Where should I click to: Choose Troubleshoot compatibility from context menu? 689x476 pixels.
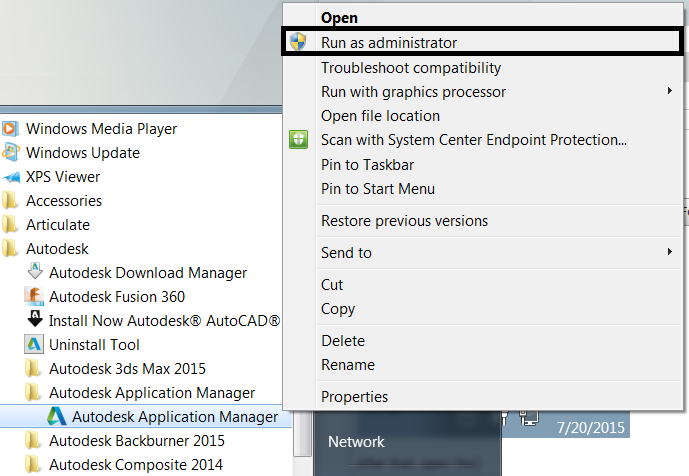point(410,68)
